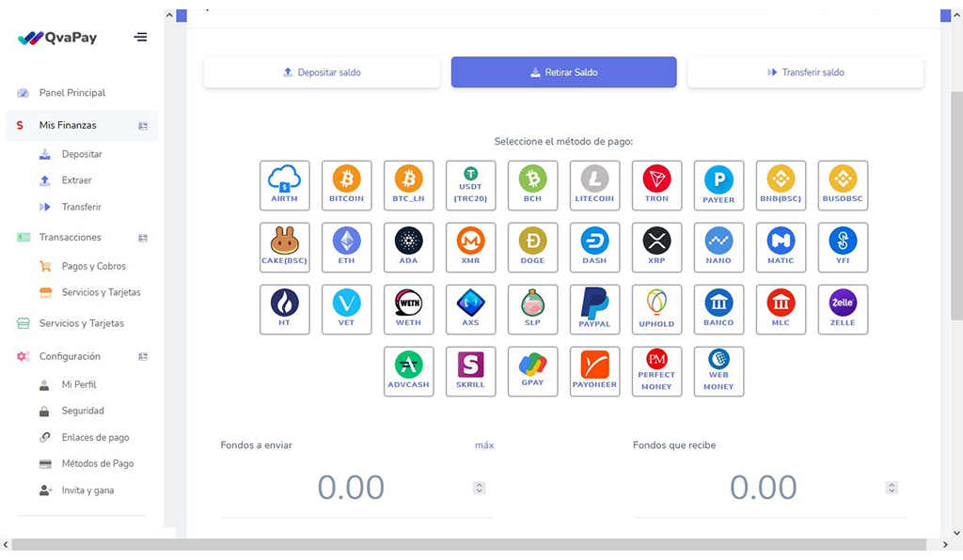Toggle the sidebar hamburger menu
Screen dimensions: 963x560
click(141, 38)
